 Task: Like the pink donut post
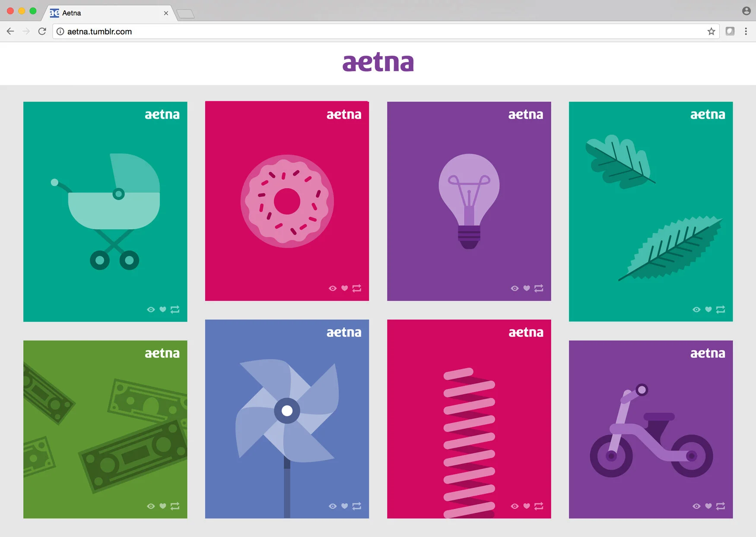pyautogui.click(x=345, y=288)
